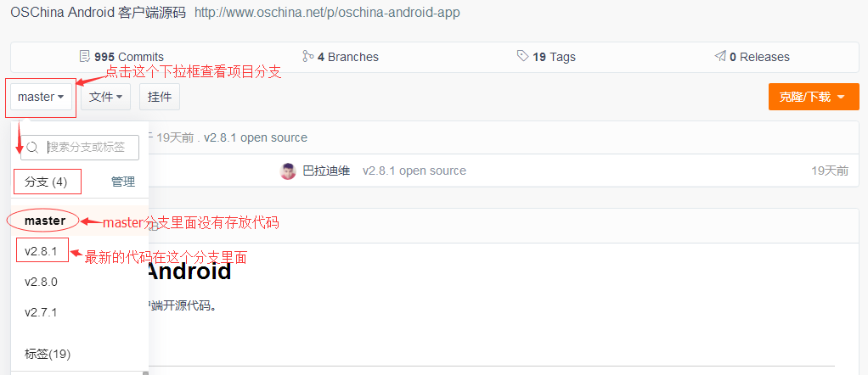The image size is (868, 375).
Task: Click the tags label icon
Action: 522,56
